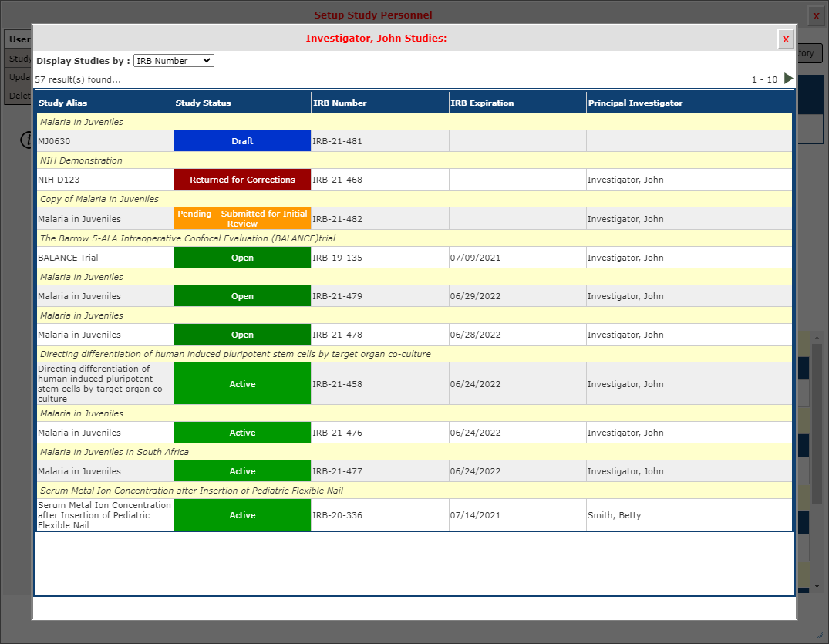Select IRB-21-458 number cell
The image size is (829, 644).
click(x=379, y=384)
